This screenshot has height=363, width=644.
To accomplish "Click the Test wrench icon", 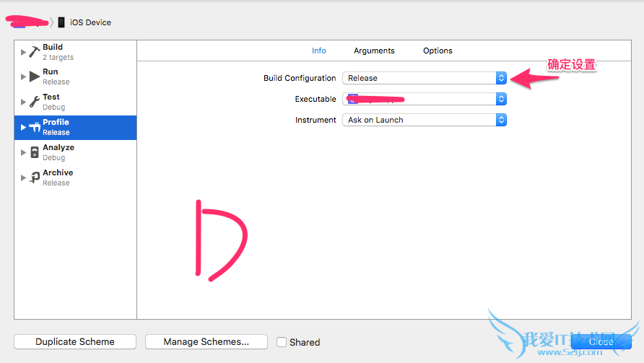I will tap(35, 102).
